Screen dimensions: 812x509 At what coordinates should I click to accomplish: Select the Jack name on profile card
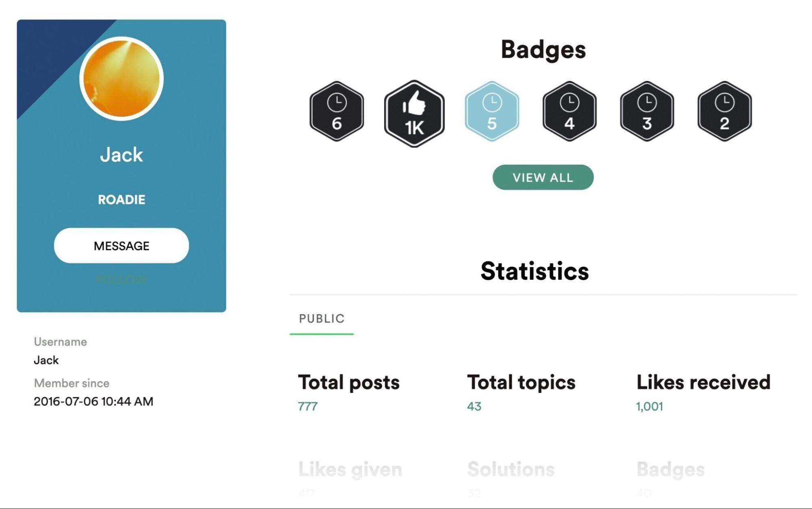(x=121, y=155)
